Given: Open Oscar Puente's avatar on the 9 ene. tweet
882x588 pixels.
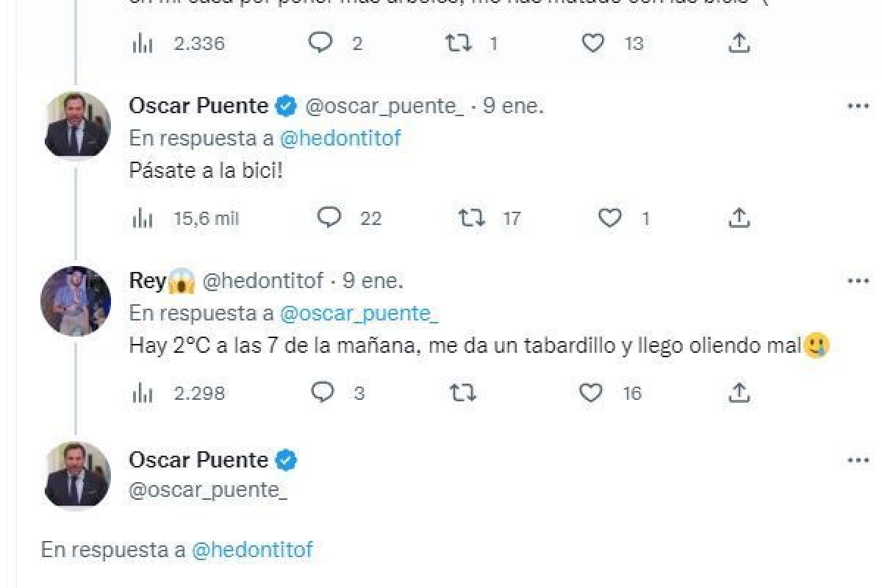Looking at the screenshot, I should point(77,126).
